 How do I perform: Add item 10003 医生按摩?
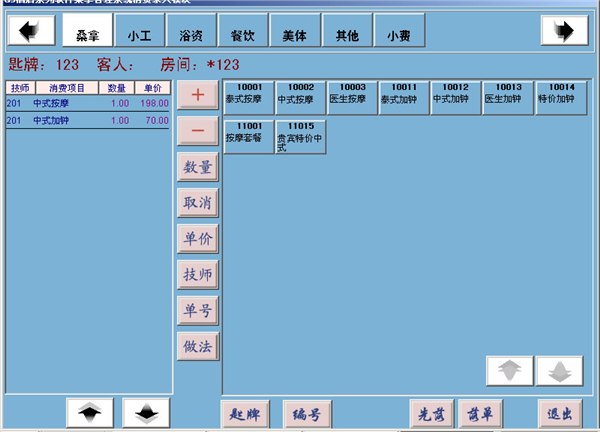(x=352, y=98)
